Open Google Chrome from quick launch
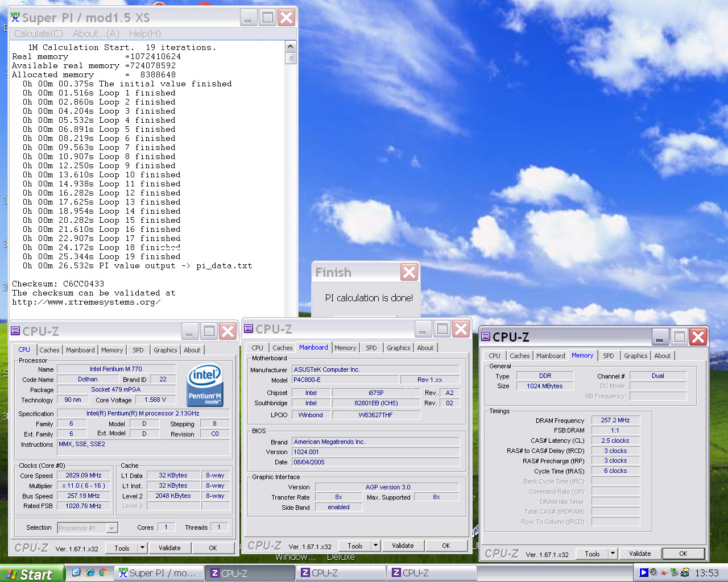728x582 pixels. click(103, 573)
